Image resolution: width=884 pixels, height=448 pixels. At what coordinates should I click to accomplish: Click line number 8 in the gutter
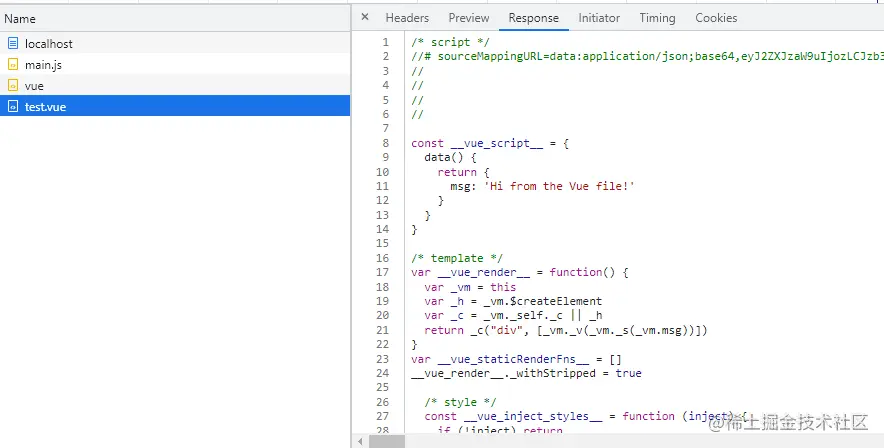click(386, 143)
